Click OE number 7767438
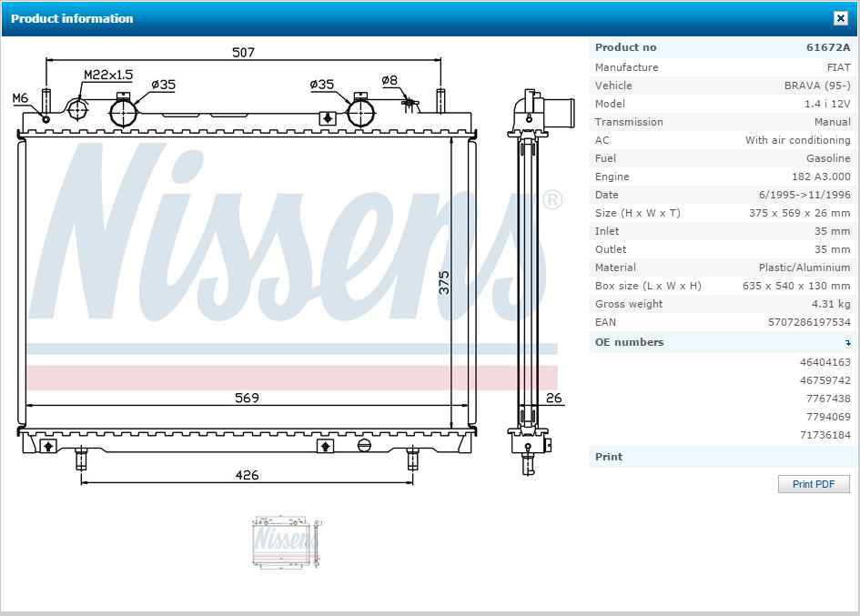 pos(828,399)
